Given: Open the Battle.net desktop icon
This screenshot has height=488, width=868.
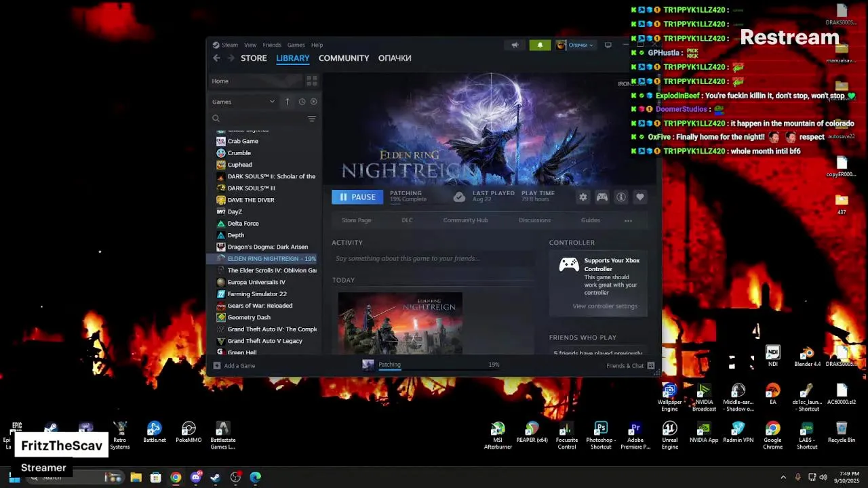Looking at the screenshot, I should coord(155,432).
